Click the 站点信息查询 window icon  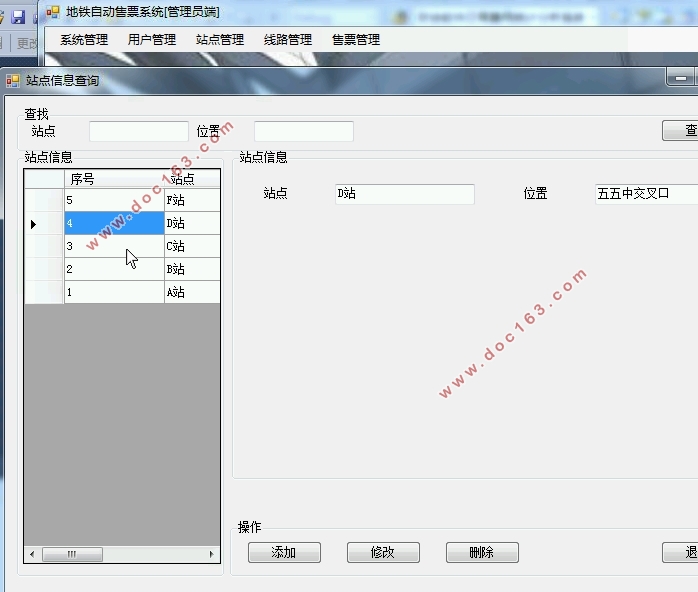pos(12,81)
